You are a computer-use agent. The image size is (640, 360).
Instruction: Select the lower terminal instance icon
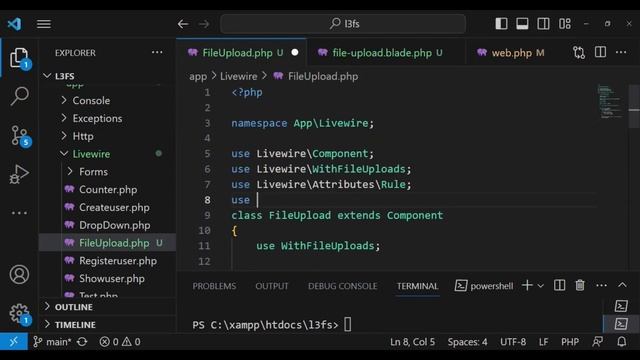tap(621, 324)
